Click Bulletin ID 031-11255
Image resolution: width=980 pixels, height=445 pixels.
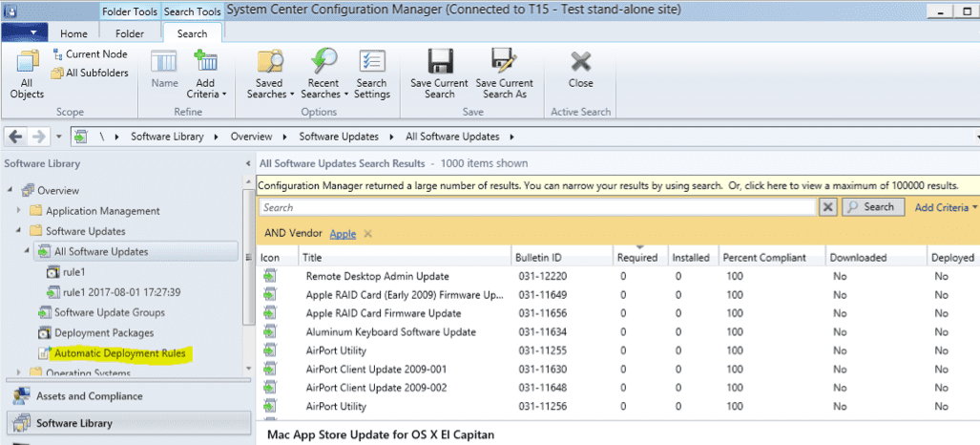point(543,350)
